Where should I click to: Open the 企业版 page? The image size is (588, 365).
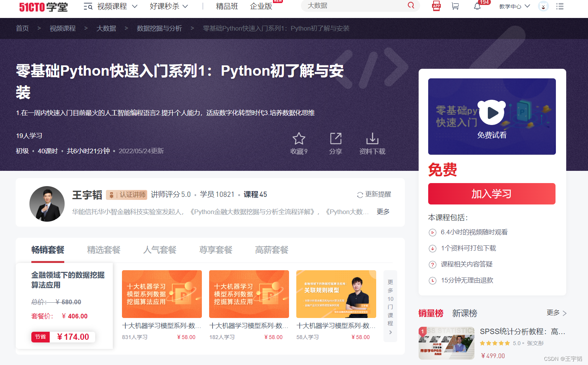261,6
